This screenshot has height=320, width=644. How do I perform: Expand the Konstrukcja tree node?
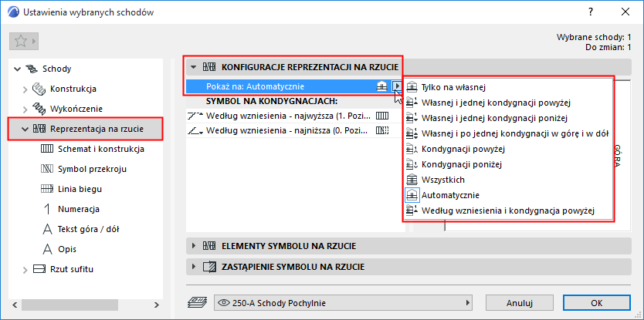pyautogui.click(x=25, y=89)
